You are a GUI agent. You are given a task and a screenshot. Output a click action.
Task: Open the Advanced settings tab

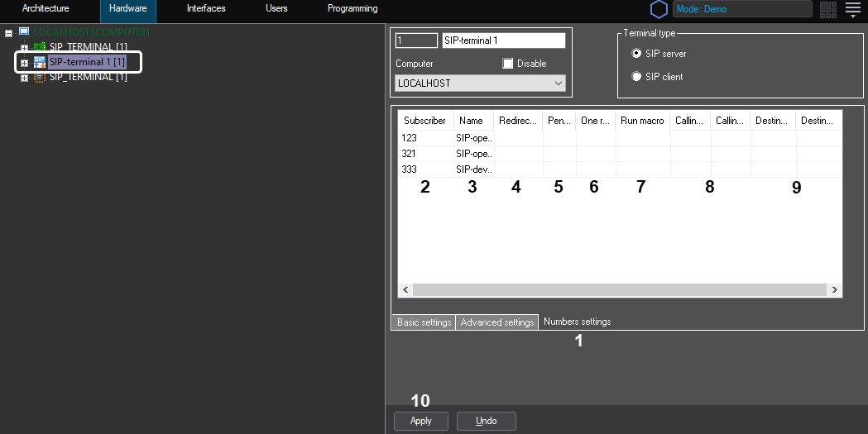[496, 322]
